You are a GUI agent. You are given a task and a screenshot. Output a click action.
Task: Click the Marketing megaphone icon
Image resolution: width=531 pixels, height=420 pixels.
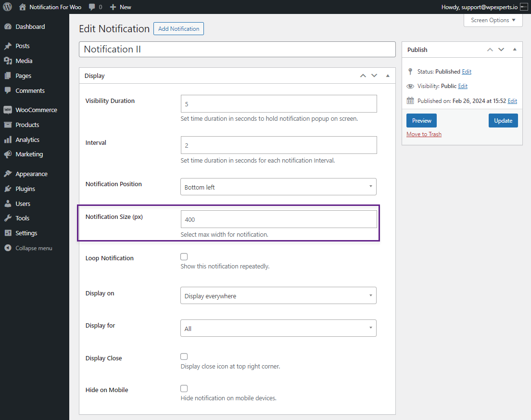[8, 154]
